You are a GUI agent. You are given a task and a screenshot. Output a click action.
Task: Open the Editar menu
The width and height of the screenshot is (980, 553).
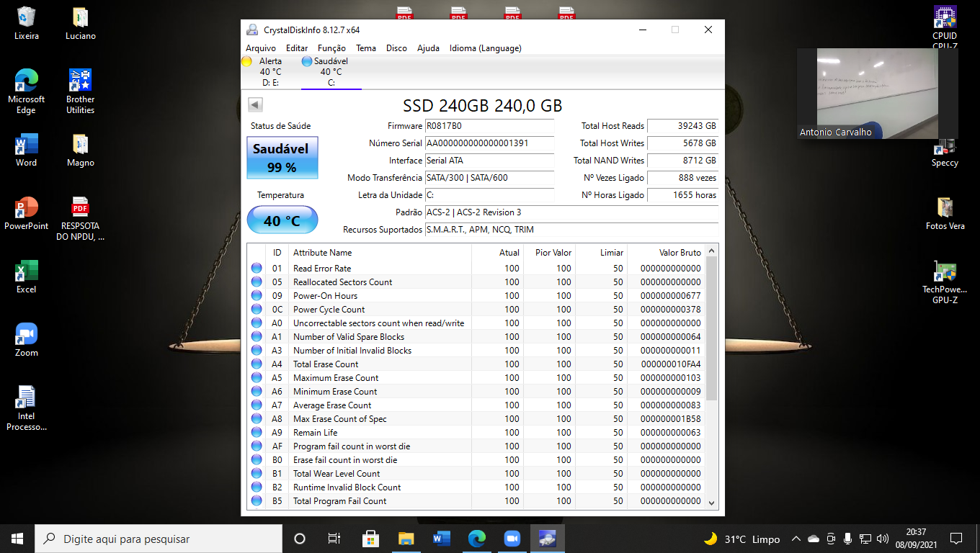tap(297, 48)
